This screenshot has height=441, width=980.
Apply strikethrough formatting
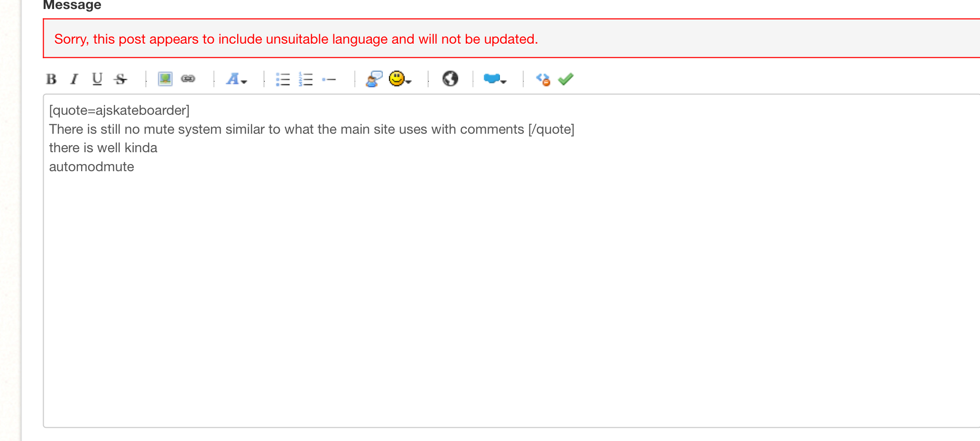click(x=120, y=79)
